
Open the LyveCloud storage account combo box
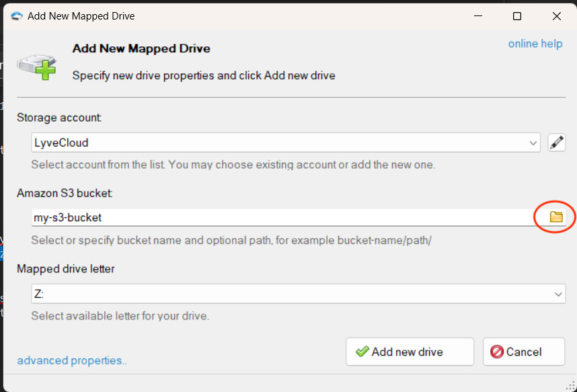coord(286,143)
